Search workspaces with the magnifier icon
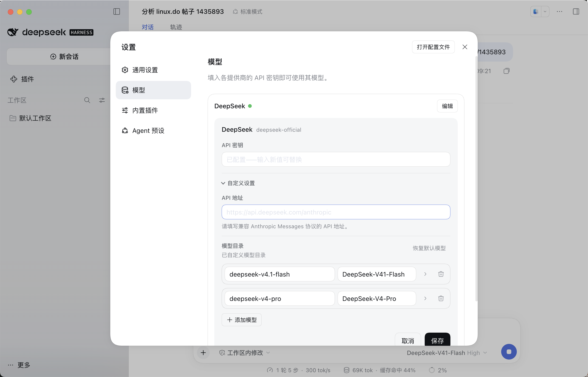The width and height of the screenshot is (588, 377). [x=87, y=100]
